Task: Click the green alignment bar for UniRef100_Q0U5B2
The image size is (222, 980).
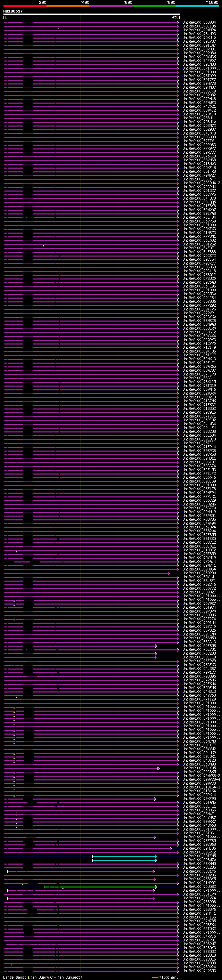Action: point(100,887)
